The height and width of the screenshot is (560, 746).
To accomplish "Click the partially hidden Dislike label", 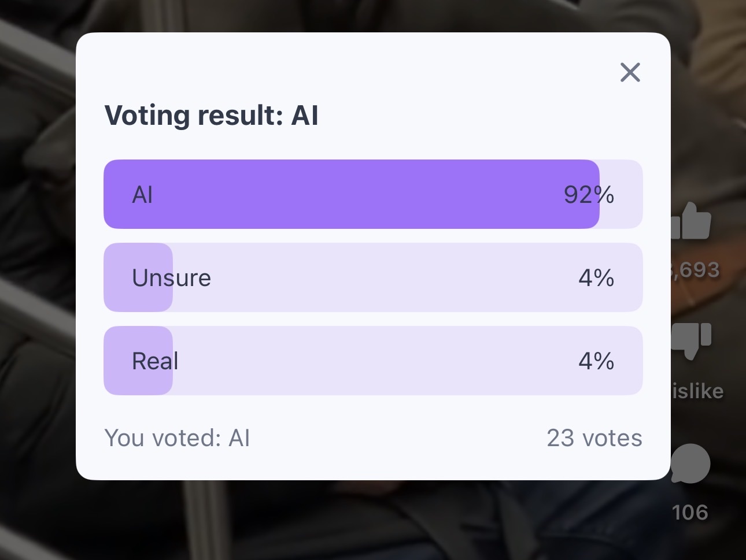I will coord(698,391).
